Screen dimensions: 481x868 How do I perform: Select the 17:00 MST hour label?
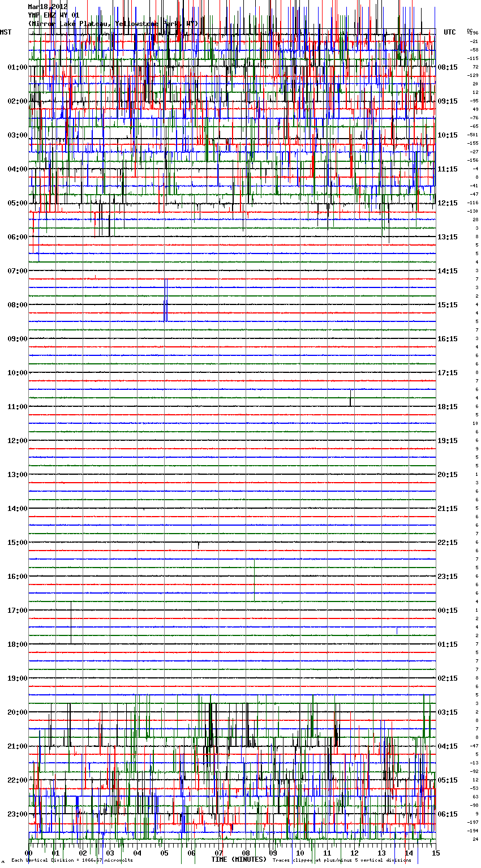(18, 611)
